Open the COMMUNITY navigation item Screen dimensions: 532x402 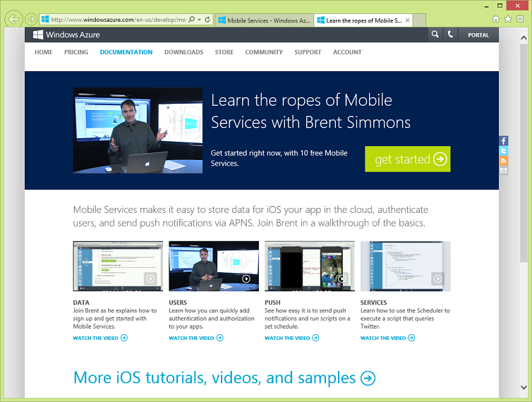pos(264,52)
